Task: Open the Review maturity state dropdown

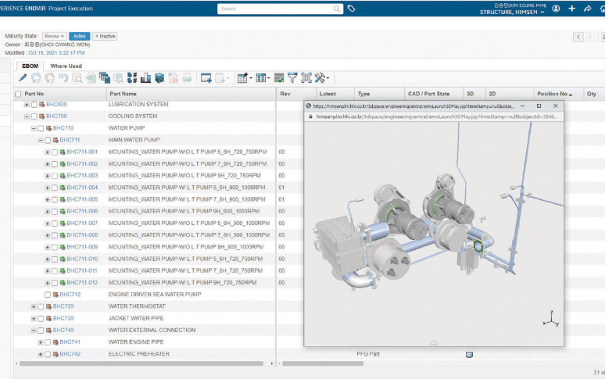Action: pos(54,36)
